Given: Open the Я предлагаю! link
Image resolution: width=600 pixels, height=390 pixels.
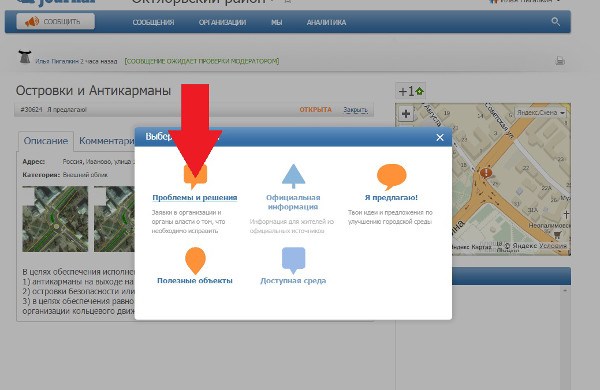Looking at the screenshot, I should [391, 197].
